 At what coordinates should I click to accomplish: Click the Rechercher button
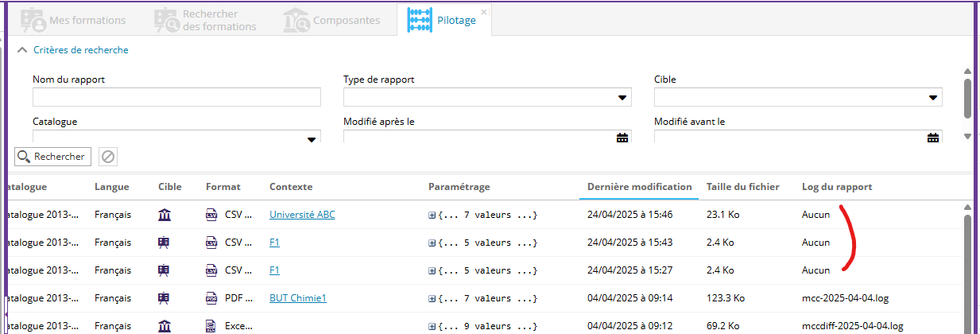[x=52, y=157]
